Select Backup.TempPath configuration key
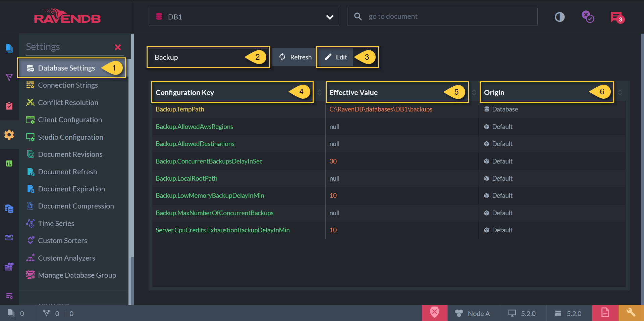644x321 pixels. coord(180,109)
